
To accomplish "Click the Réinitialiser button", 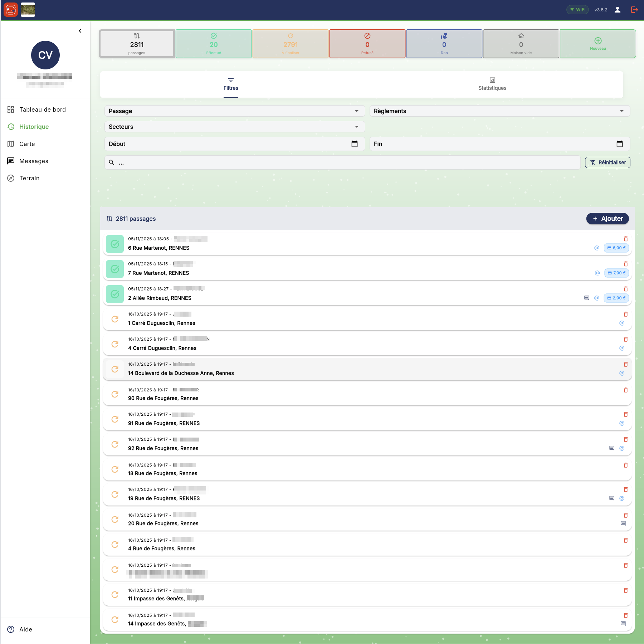I will [x=608, y=162].
